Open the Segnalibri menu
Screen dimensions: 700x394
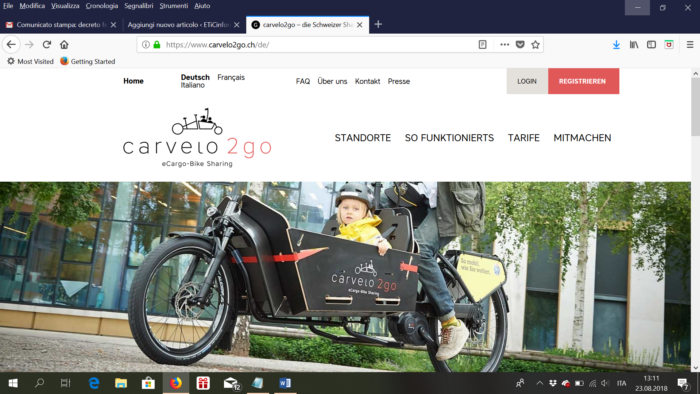click(138, 6)
